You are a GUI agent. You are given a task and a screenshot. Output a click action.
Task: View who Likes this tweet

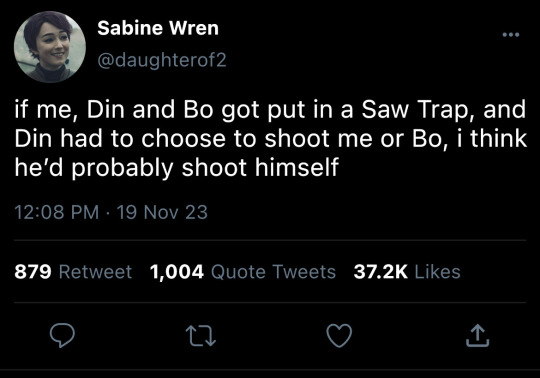pyautogui.click(x=437, y=272)
